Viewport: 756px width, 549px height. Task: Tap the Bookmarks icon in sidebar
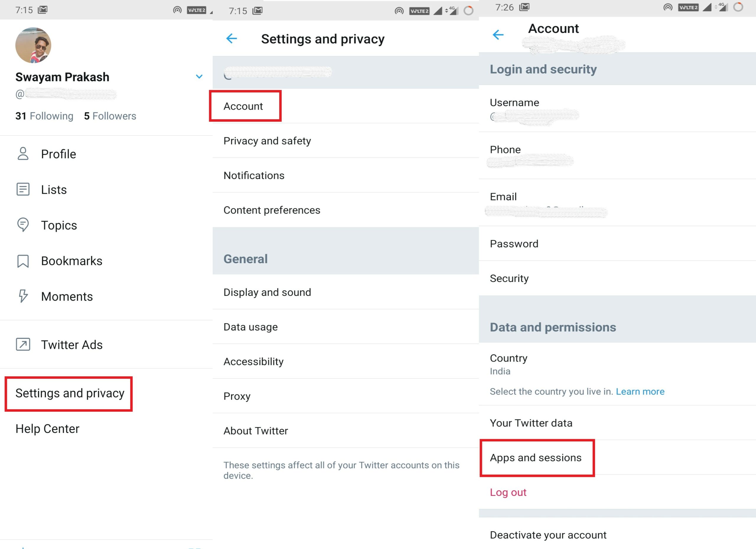point(22,260)
